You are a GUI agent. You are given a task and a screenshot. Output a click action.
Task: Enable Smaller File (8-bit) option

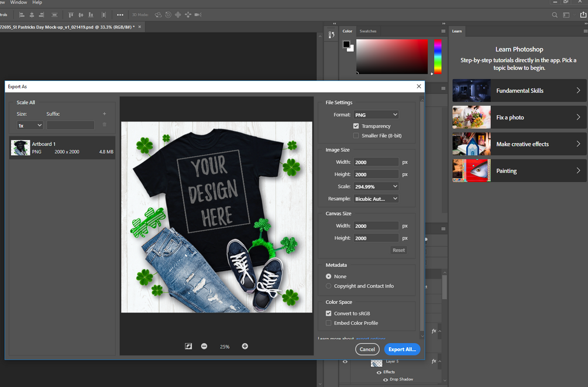point(356,136)
